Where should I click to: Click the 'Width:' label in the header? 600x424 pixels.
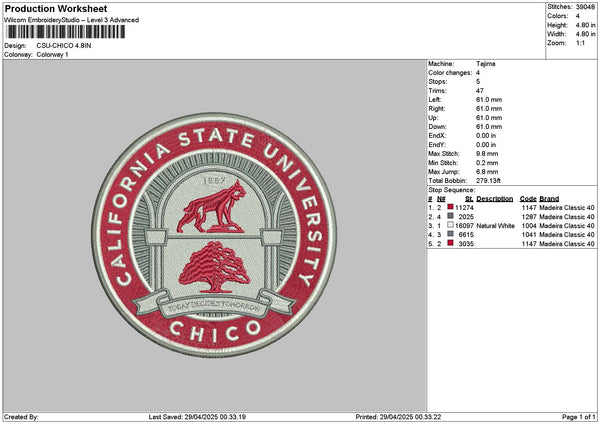pos(557,34)
